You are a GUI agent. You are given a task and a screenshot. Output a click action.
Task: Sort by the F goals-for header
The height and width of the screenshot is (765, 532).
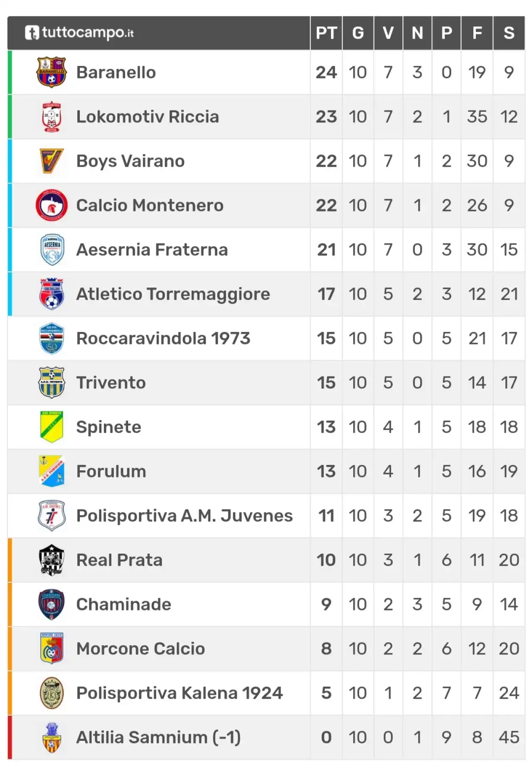click(x=477, y=33)
